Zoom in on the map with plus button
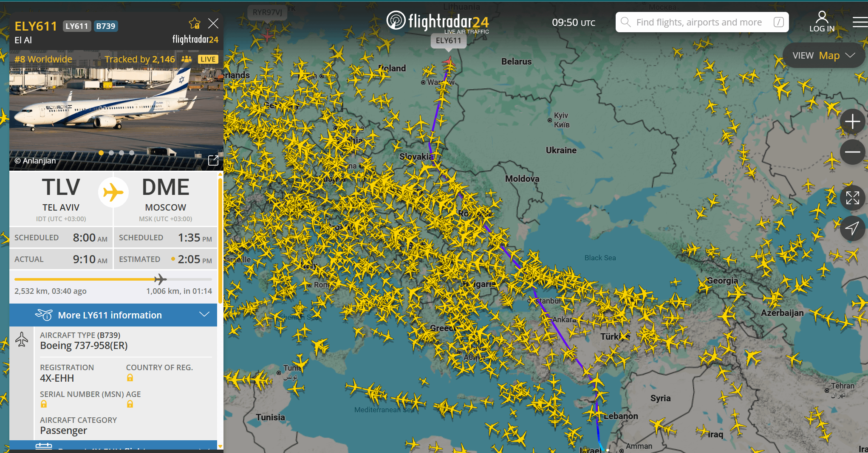Viewport: 868px width, 453px height. [x=852, y=122]
